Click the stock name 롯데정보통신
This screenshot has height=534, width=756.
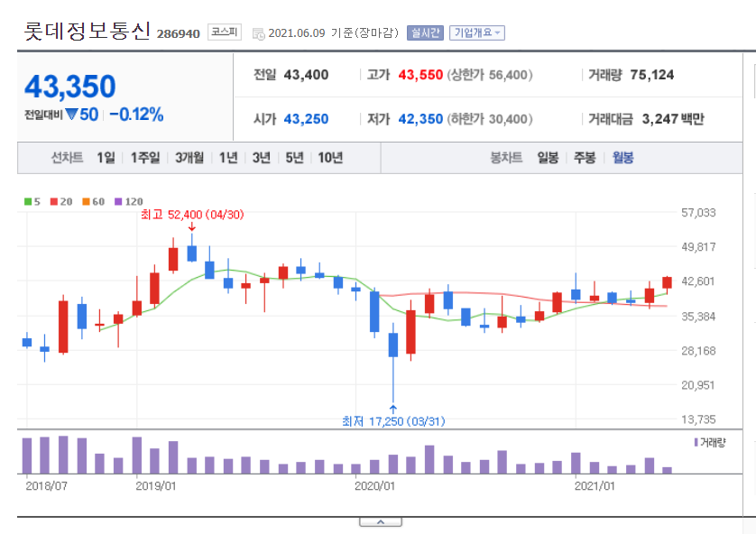click(x=88, y=32)
